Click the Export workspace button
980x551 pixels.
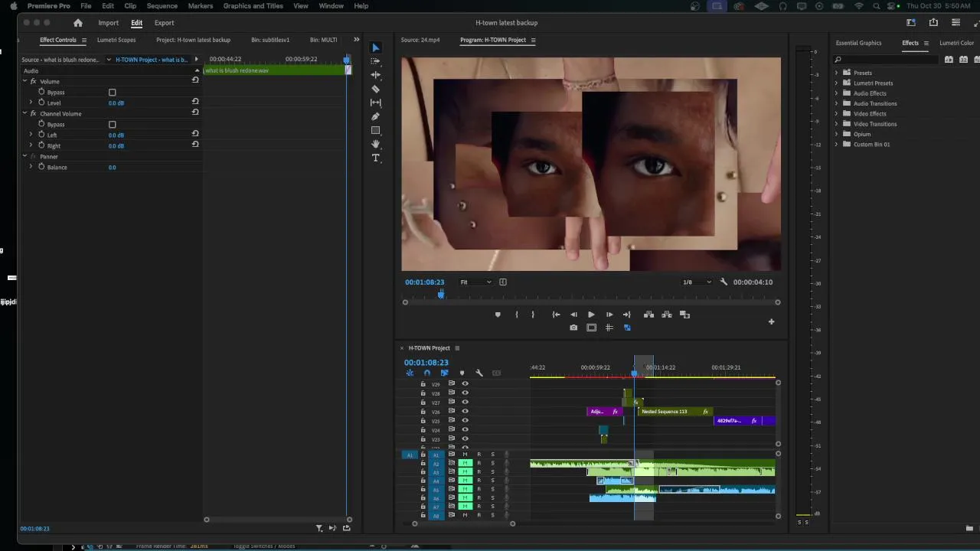pyautogui.click(x=164, y=23)
